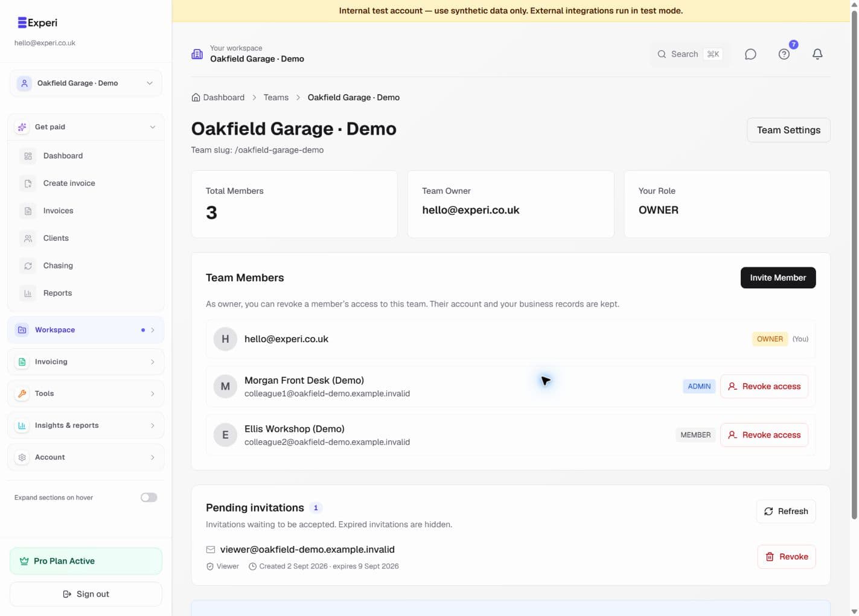Click the Tools wrench icon
The height and width of the screenshot is (616, 859).
(22, 394)
